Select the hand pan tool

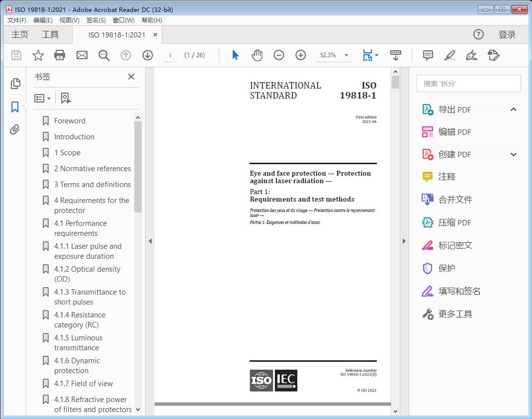click(257, 55)
